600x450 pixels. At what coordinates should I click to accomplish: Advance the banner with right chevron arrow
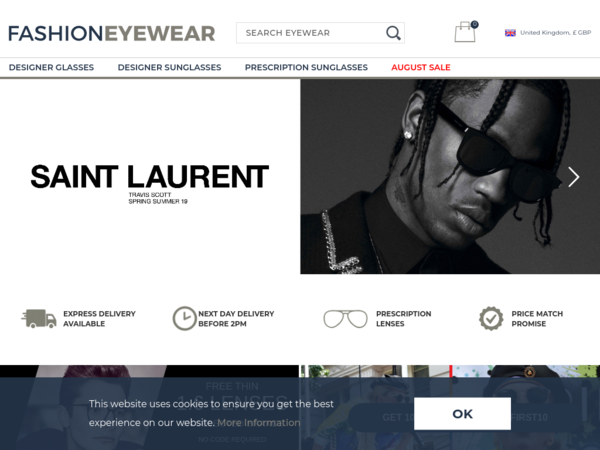coord(573,177)
